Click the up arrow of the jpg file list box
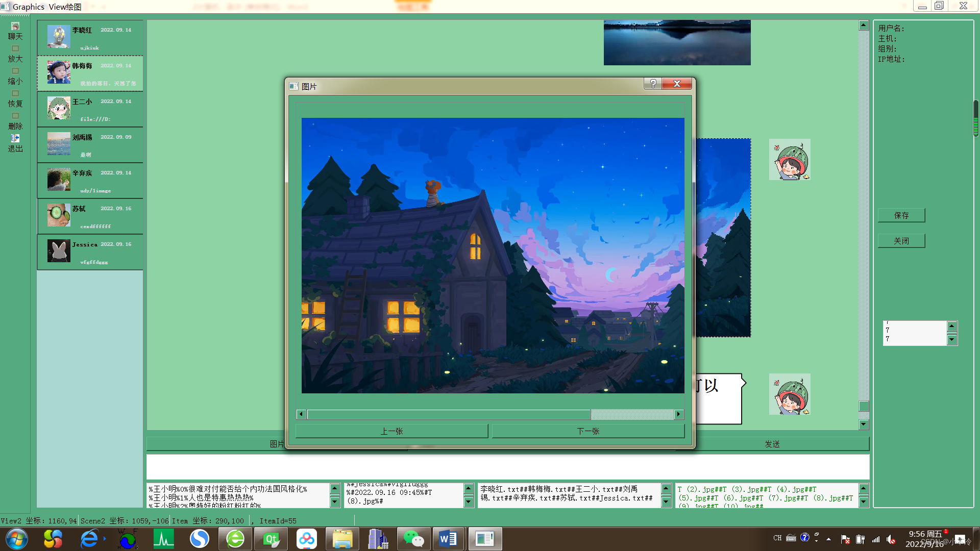This screenshot has width=980, height=551. point(864,488)
